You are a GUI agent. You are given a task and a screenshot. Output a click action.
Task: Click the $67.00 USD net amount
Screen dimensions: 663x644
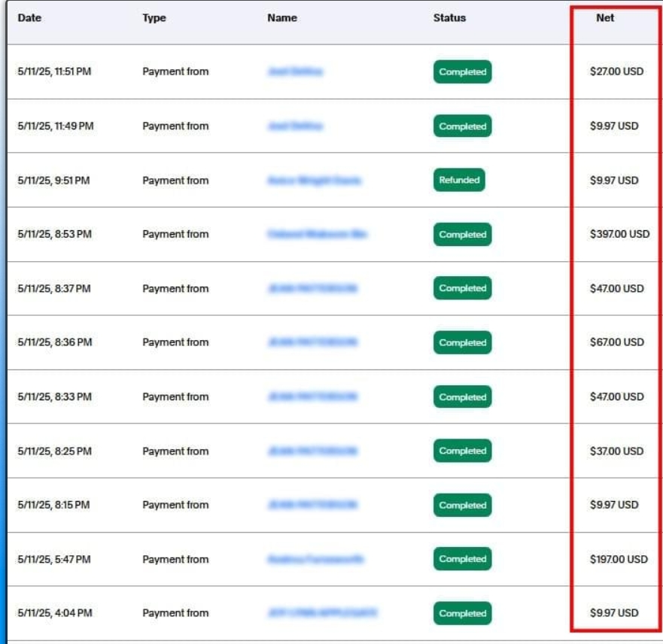coord(617,343)
